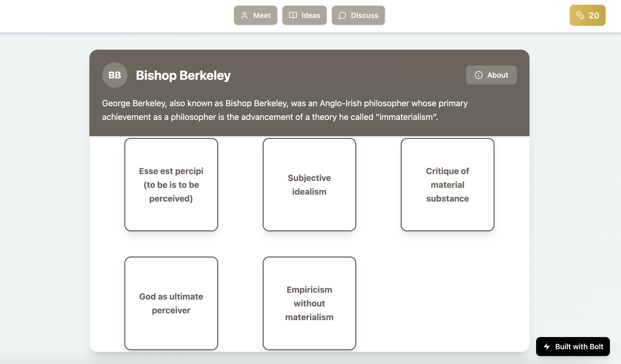Select the God as ultimate perceiver card

point(171,303)
